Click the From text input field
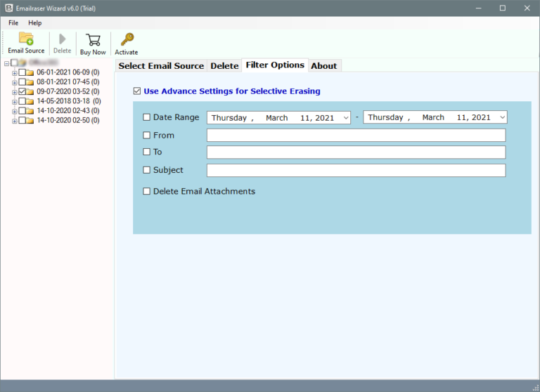The image size is (540, 392). click(356, 136)
